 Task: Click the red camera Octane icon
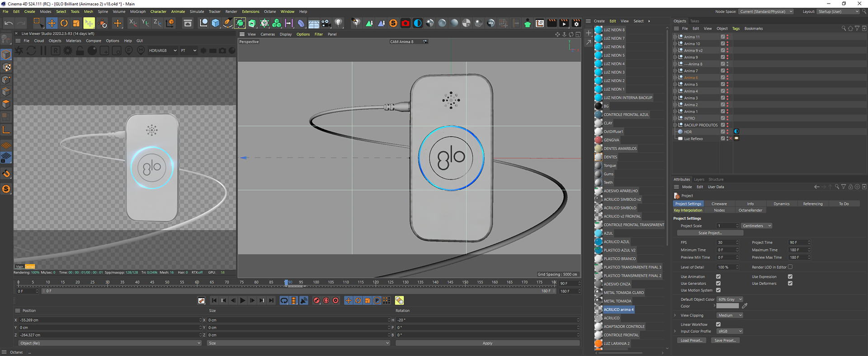click(x=406, y=23)
